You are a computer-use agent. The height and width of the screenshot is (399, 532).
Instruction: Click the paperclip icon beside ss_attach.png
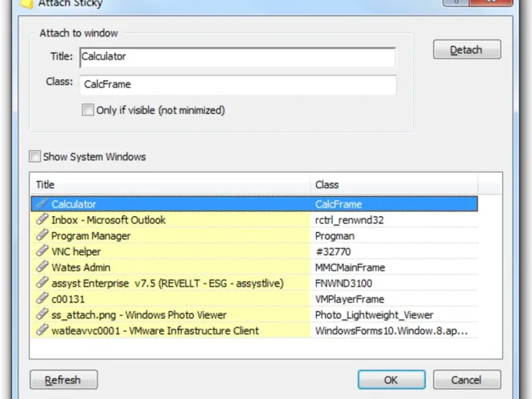pyautogui.click(x=42, y=314)
